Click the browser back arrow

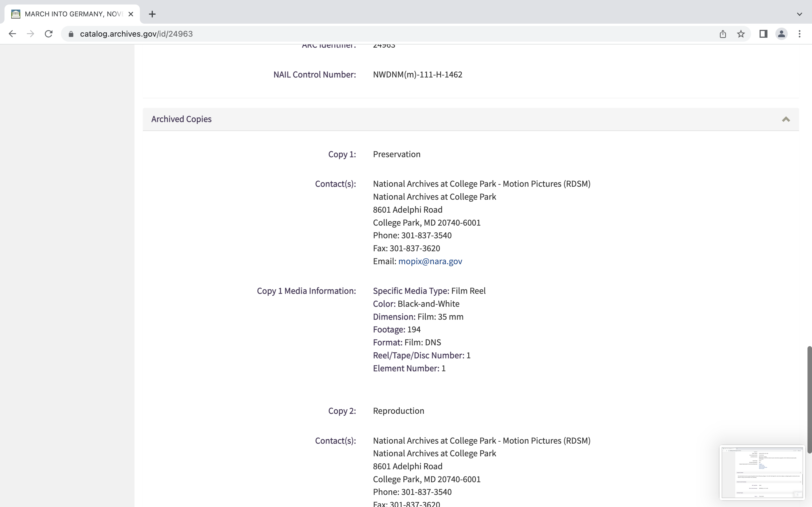[x=12, y=34]
